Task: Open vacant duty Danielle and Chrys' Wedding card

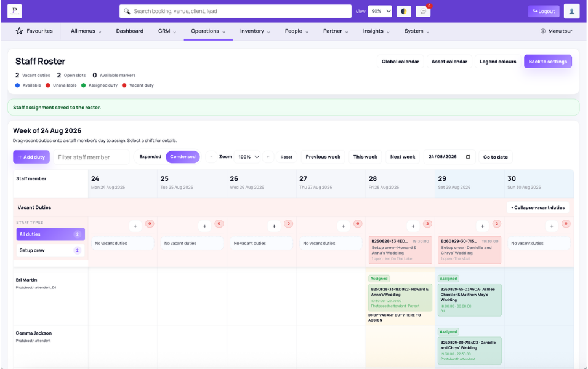Action: (x=470, y=250)
